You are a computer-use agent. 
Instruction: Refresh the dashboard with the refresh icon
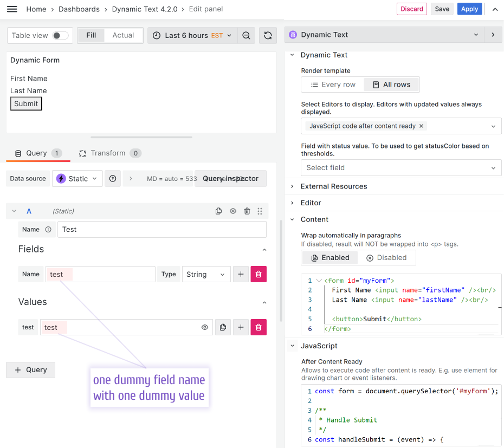268,35
